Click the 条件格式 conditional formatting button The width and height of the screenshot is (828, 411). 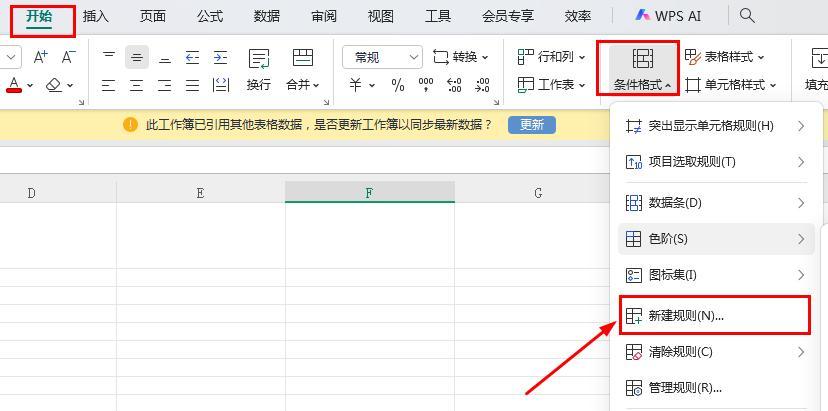tap(643, 70)
